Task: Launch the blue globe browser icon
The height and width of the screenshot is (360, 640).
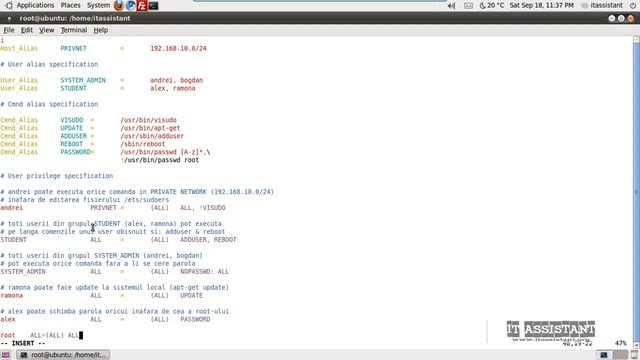Action: point(130,5)
